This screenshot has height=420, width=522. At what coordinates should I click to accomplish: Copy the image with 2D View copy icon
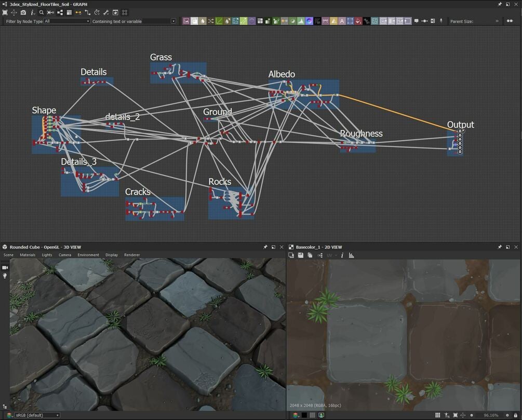click(310, 255)
